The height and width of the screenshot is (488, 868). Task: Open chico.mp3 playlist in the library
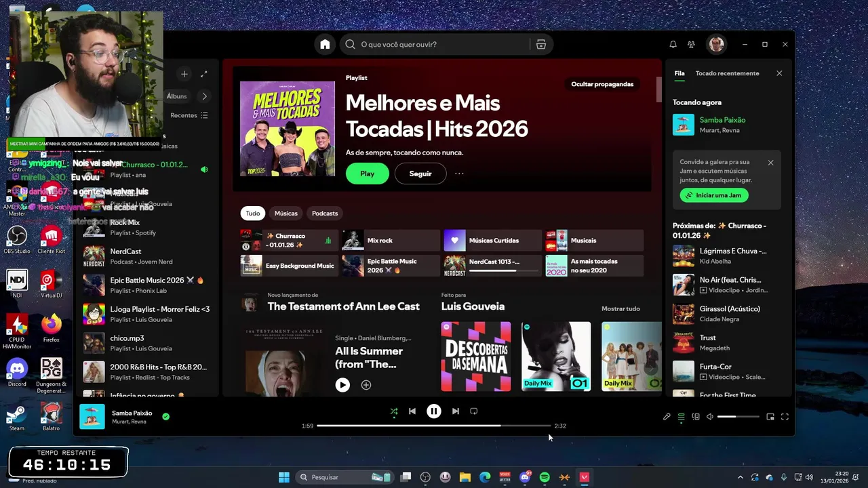147,343
